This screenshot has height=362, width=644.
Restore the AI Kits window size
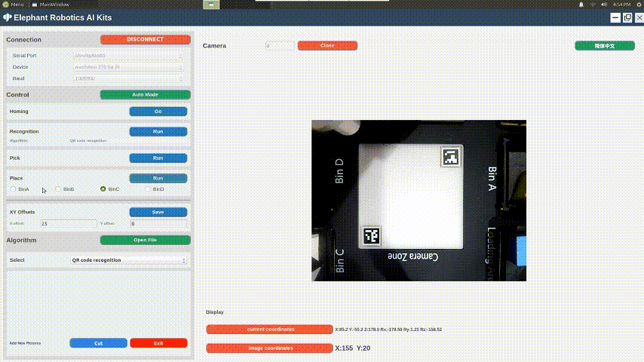tap(627, 17)
